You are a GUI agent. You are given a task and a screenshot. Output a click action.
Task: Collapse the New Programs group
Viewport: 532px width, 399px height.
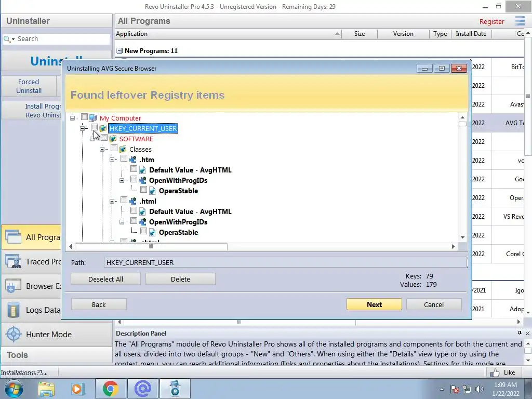click(x=119, y=50)
